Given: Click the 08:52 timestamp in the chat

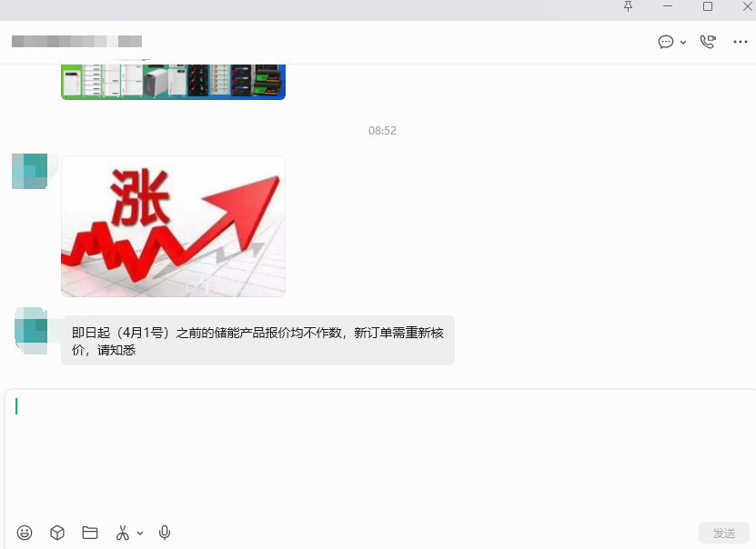Looking at the screenshot, I should 382,130.
